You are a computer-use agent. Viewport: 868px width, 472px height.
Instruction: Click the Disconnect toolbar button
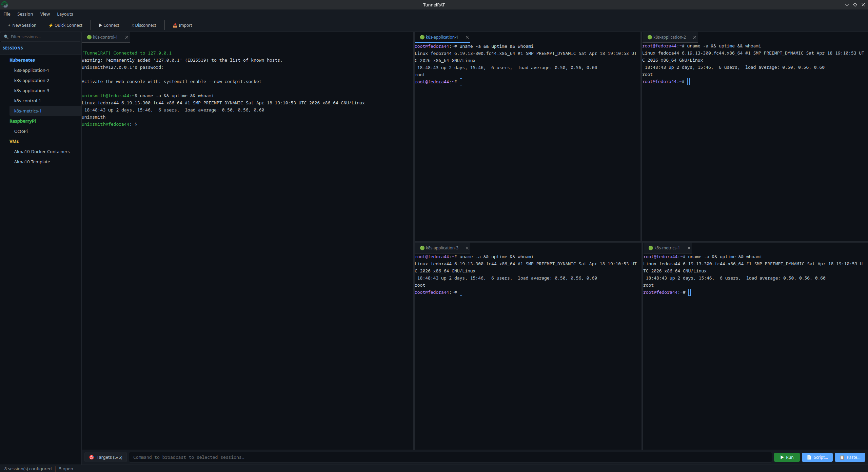coord(144,25)
